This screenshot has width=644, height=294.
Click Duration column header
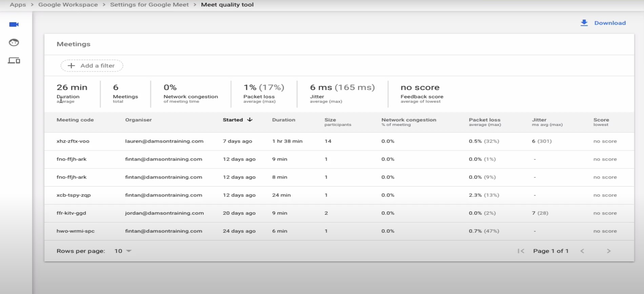284,120
